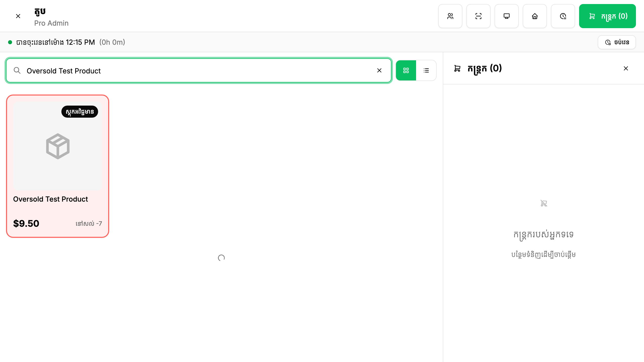Clear the search text with the X icon
The width and height of the screenshot is (644, 362).
pos(379,70)
